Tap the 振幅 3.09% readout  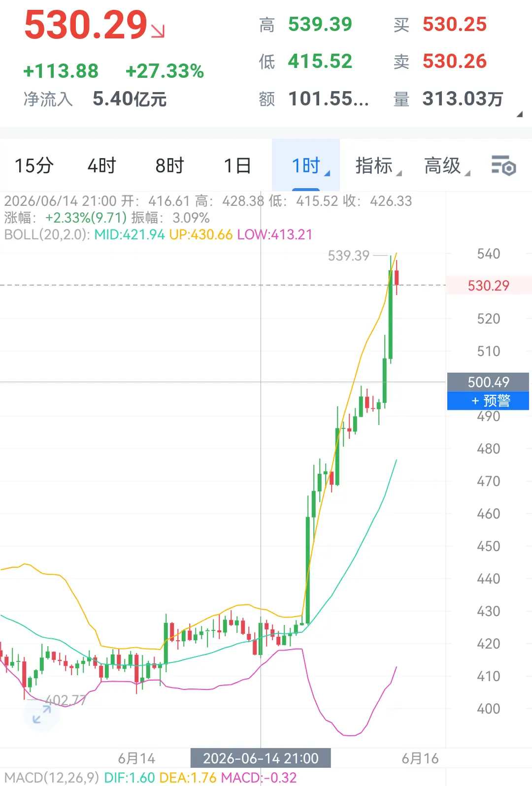tap(170, 218)
